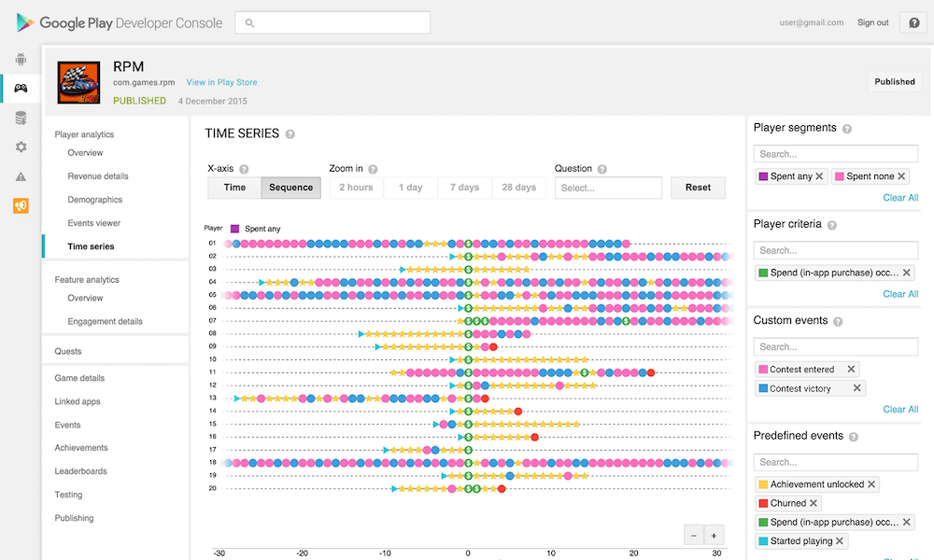Screen dimensions: 934x560
Task: Open Events viewer page
Action: tap(94, 223)
